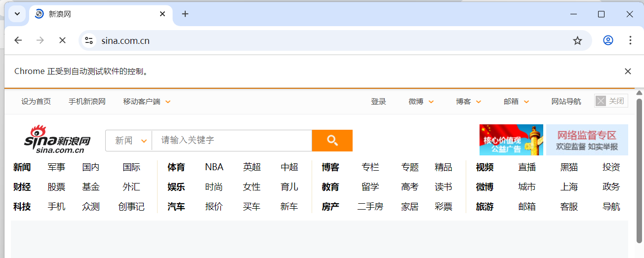Dismiss the automated test software notice
The image size is (644, 258).
[628, 71]
